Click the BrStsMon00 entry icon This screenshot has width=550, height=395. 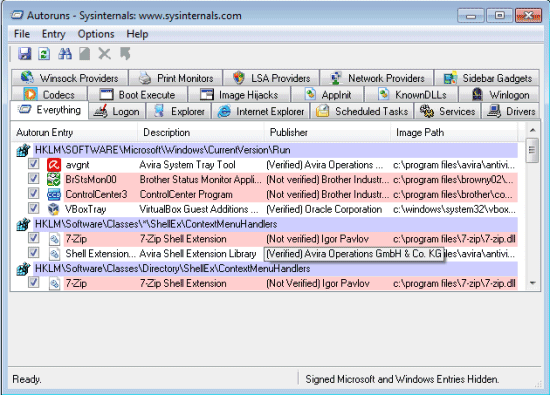coord(54,180)
